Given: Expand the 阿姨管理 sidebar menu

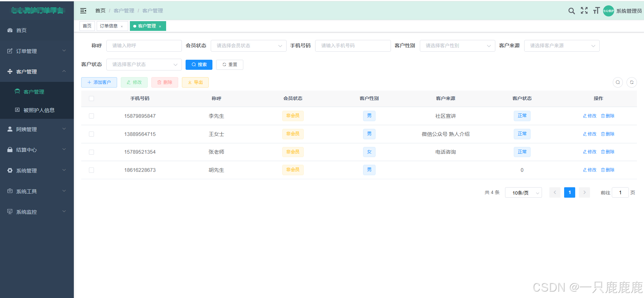Looking at the screenshot, I should click(x=37, y=129).
